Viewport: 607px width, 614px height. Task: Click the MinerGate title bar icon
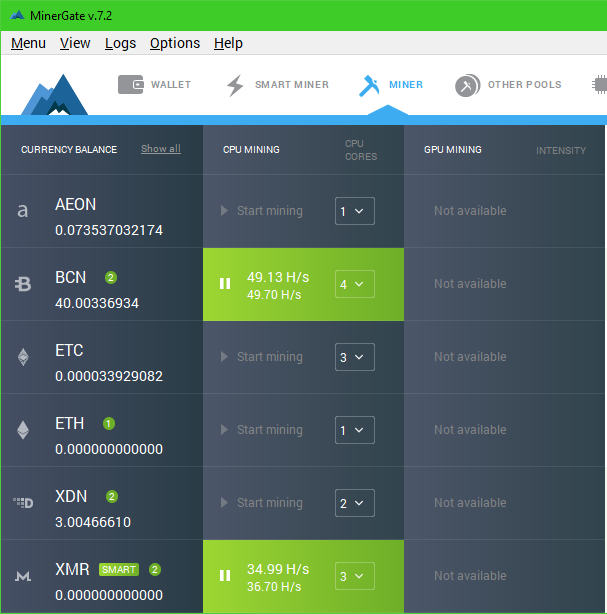point(17,16)
